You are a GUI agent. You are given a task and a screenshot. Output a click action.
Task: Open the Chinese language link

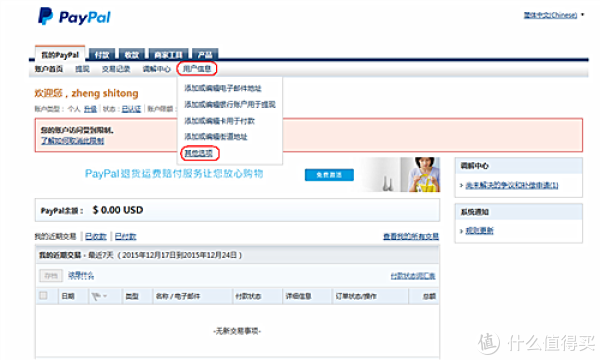tap(550, 15)
